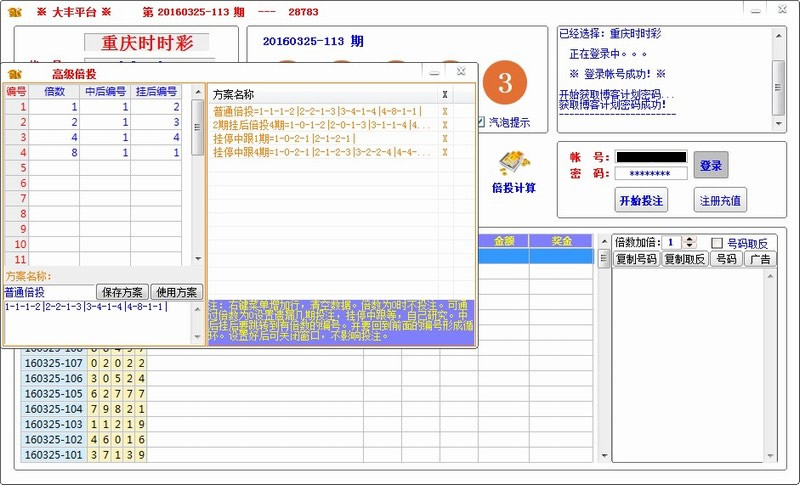
Task: Focus the 密码 password field
Action: pyautogui.click(x=652, y=173)
